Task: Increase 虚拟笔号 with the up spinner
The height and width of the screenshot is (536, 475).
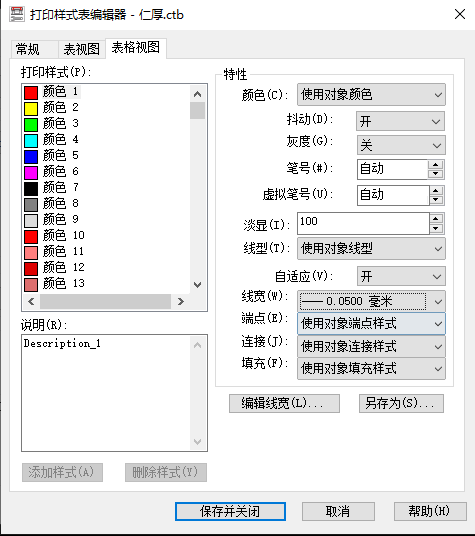Action: [436, 191]
